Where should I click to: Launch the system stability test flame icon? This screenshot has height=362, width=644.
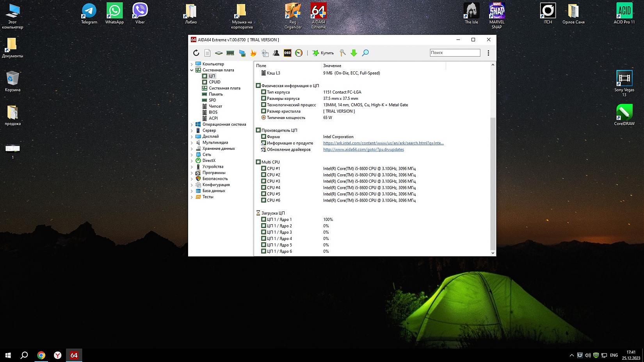(253, 53)
